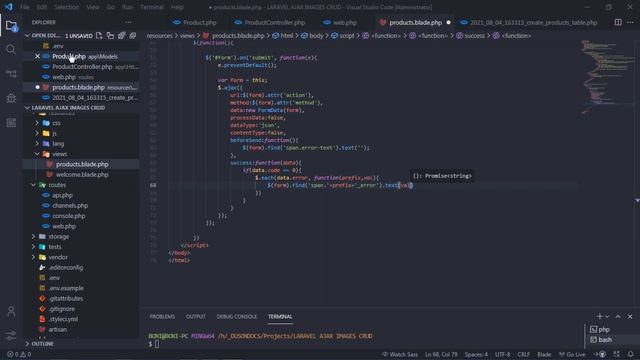
Task: Close the terminal panel
Action: [630, 316]
